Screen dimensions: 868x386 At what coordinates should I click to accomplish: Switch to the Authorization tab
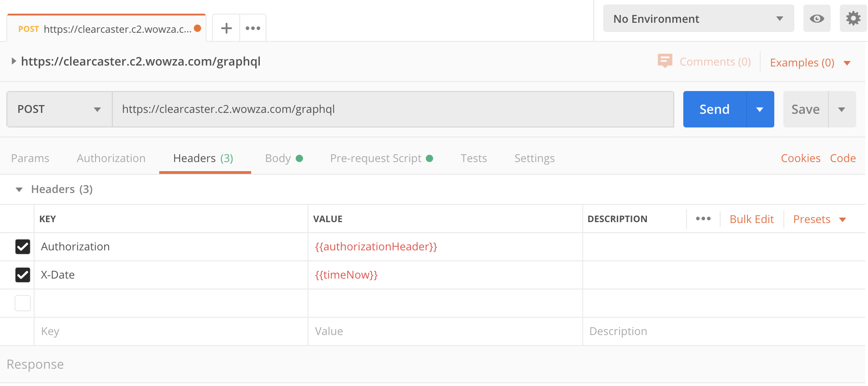[111, 158]
